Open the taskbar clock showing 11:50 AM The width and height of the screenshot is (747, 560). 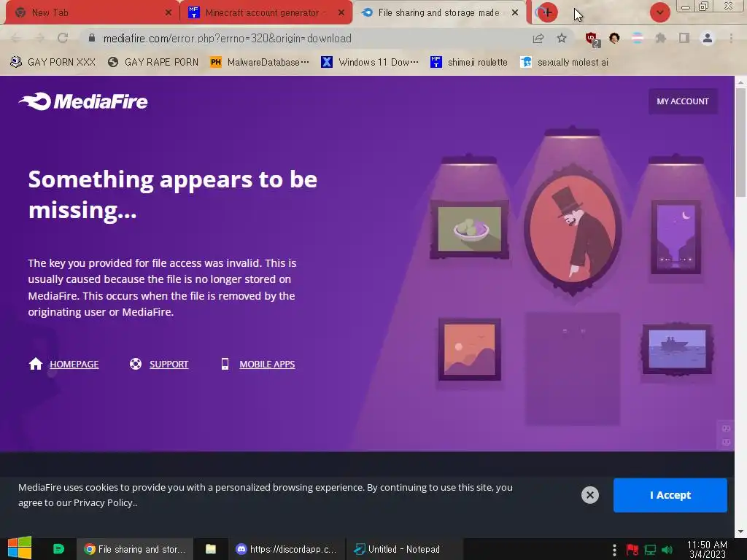tap(707, 549)
